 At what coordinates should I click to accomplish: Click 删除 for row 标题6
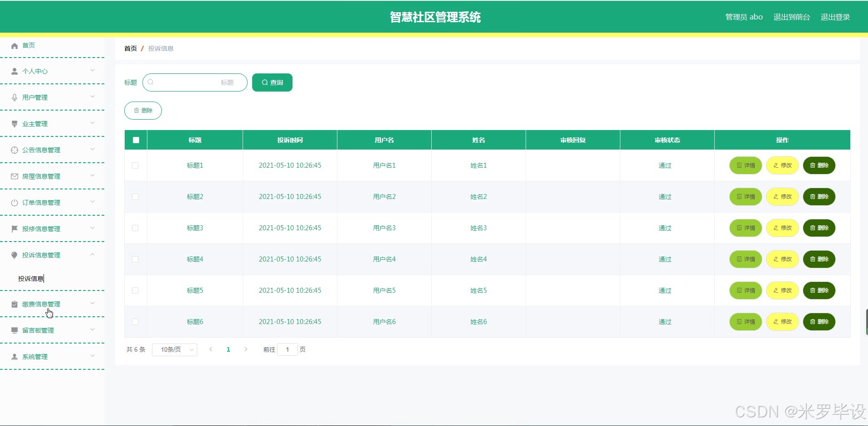(819, 322)
